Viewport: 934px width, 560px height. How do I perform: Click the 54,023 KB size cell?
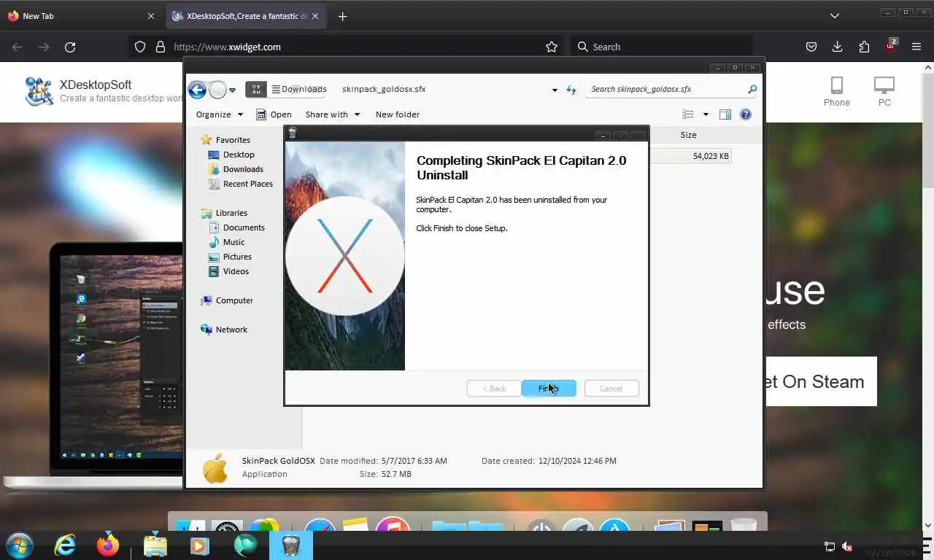click(711, 156)
